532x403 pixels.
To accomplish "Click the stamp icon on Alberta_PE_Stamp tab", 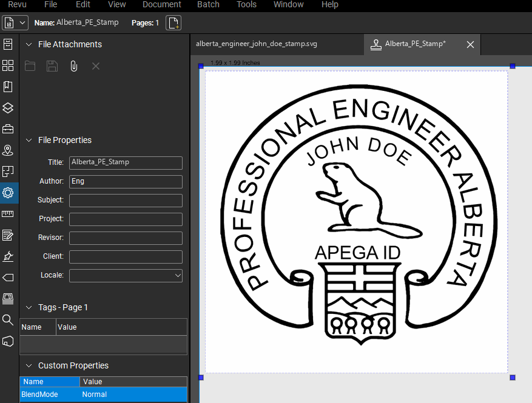I will (375, 44).
